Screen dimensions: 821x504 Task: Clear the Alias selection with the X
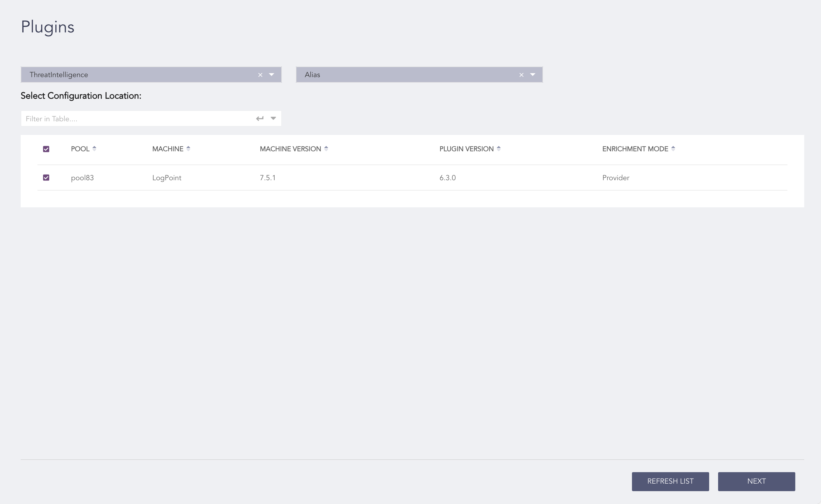click(x=522, y=75)
